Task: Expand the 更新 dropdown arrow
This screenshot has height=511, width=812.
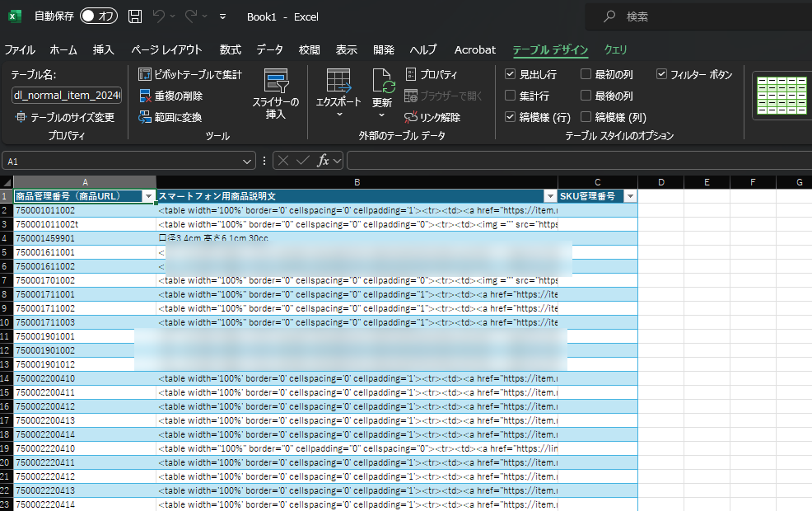Action: coord(381,115)
